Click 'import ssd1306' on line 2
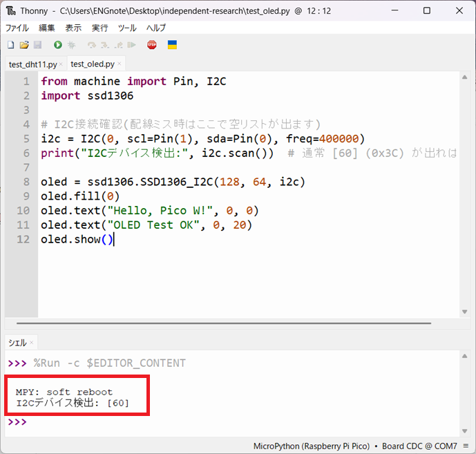The width and height of the screenshot is (476, 454). click(87, 95)
